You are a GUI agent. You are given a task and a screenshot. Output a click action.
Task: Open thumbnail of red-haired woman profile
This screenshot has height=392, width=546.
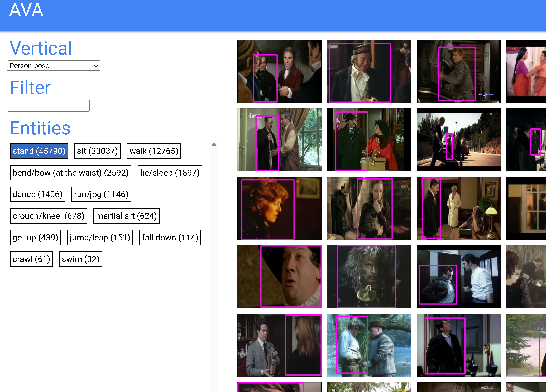(280, 208)
